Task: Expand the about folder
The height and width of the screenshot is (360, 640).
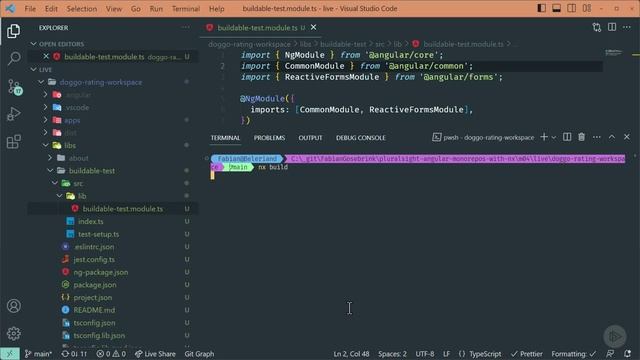Action: pos(50,158)
